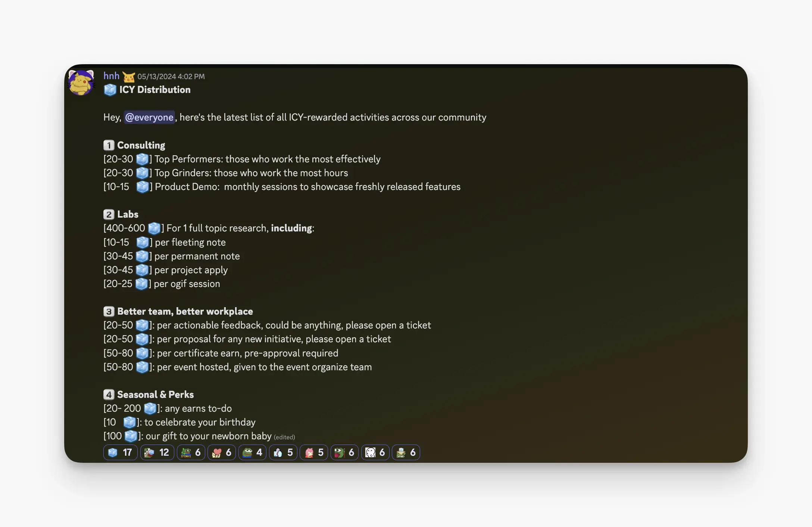This screenshot has height=527, width=812.
Task: Click the Labs heading text
Action: [128, 215]
